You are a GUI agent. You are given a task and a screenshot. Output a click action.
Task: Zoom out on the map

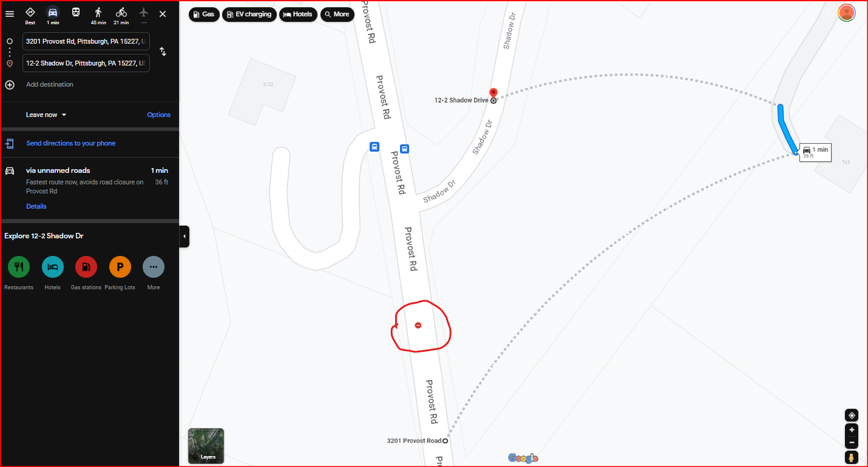(x=852, y=443)
